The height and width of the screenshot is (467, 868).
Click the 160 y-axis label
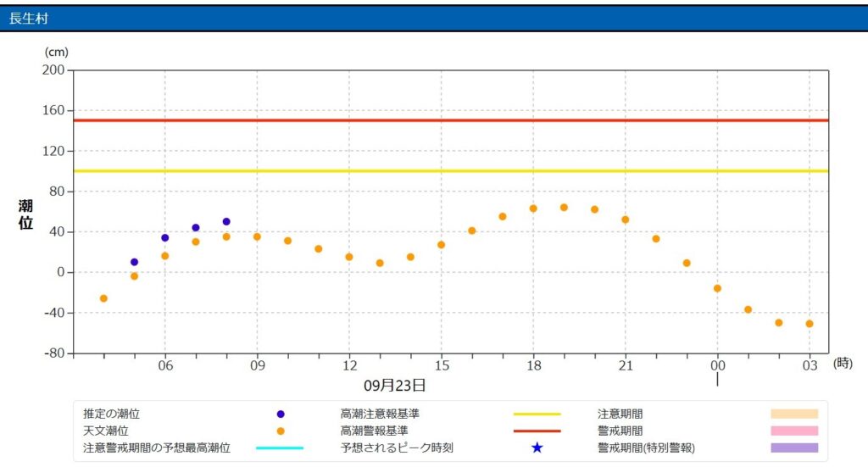(x=53, y=110)
